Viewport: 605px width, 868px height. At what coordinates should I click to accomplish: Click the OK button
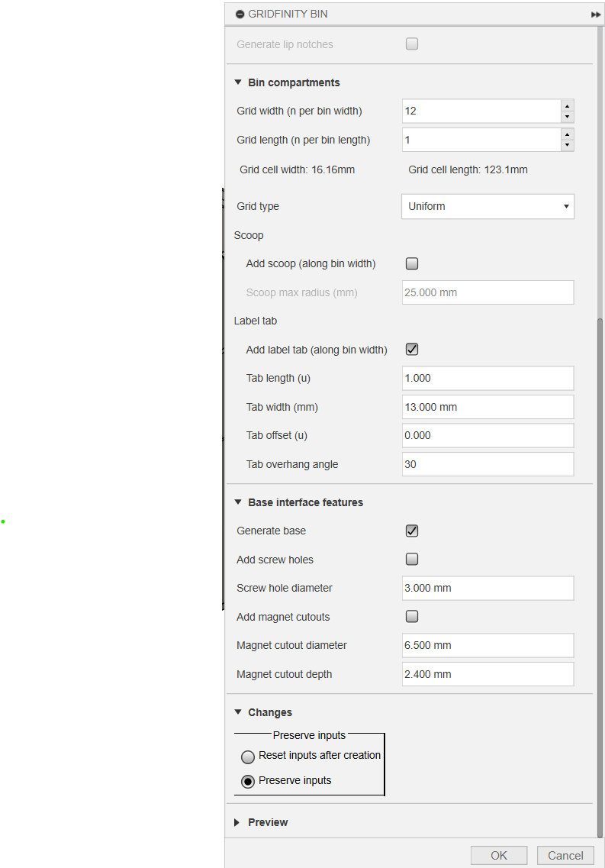coord(499,855)
